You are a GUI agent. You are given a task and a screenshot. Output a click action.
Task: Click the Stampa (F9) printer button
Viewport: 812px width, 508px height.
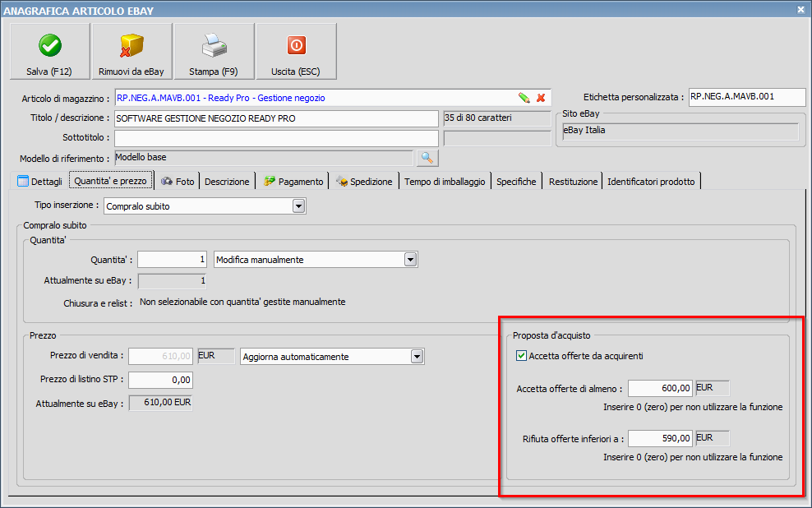coord(214,51)
